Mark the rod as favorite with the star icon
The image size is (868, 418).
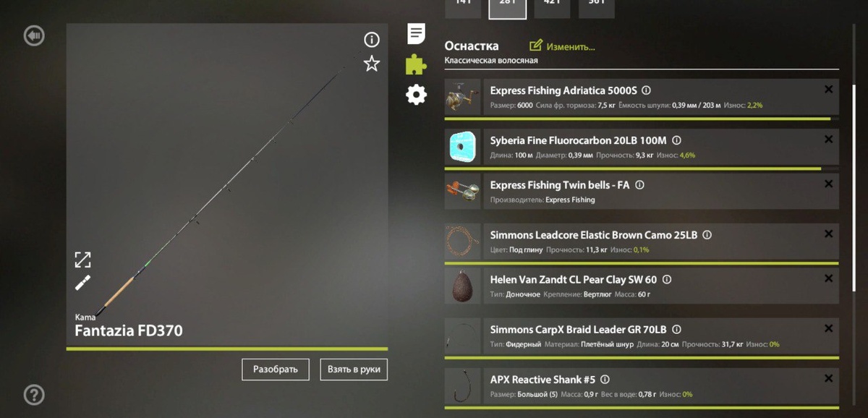371,64
